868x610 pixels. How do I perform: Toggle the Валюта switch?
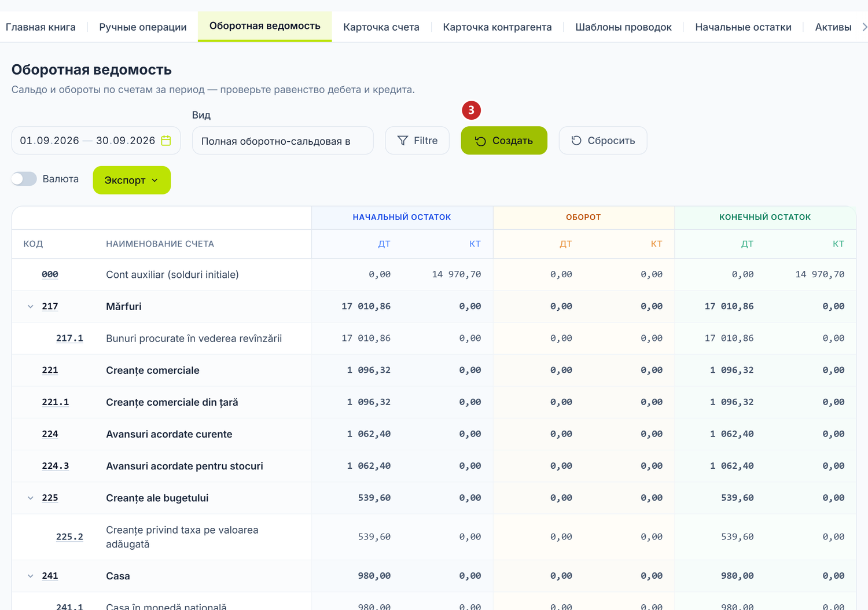24,179
